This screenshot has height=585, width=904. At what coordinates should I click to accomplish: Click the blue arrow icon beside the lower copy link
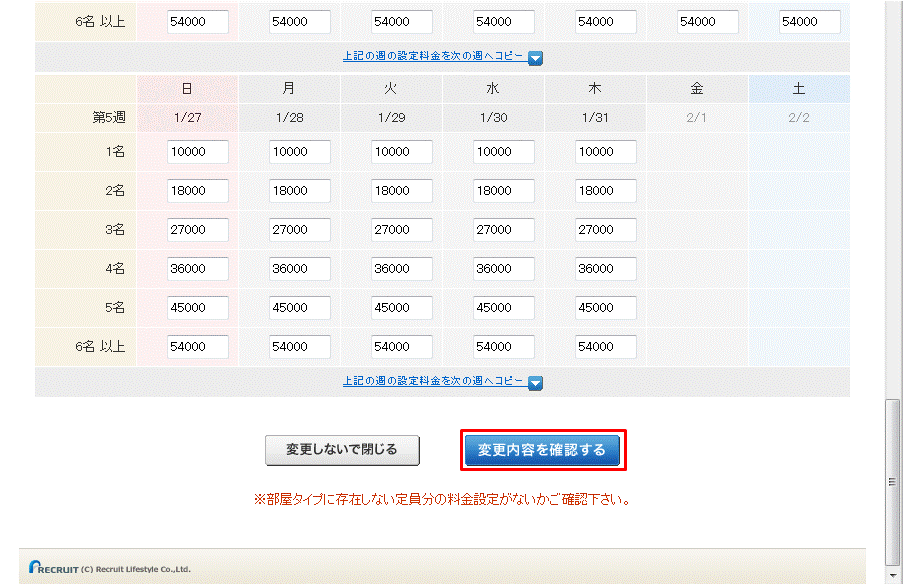point(535,382)
